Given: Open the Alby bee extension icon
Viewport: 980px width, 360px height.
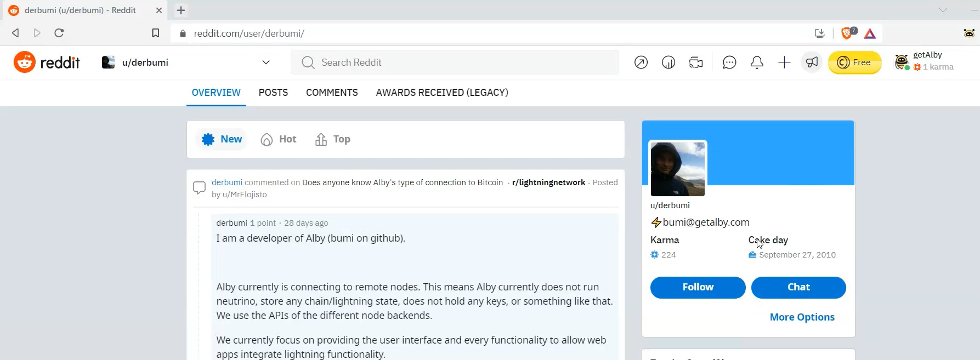Looking at the screenshot, I should 969,33.
